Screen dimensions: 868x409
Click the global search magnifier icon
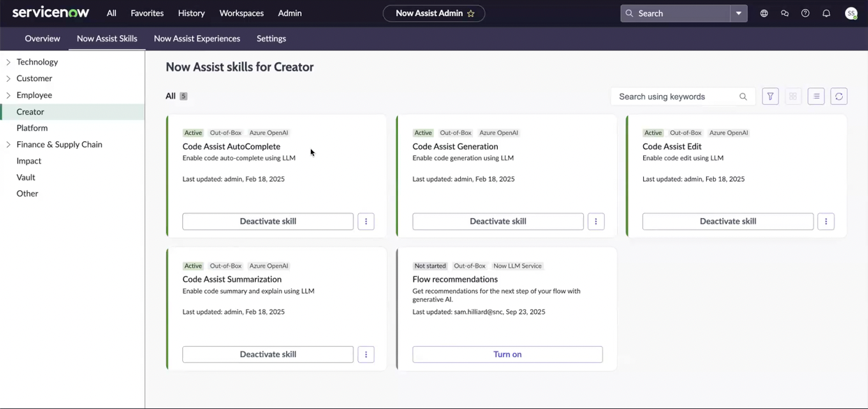click(629, 13)
